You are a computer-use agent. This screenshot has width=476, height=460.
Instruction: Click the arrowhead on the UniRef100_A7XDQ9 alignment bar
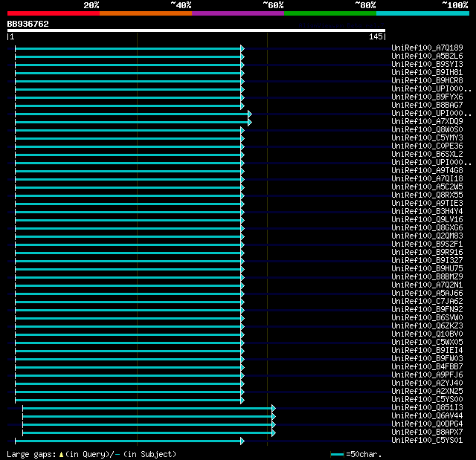pos(250,122)
